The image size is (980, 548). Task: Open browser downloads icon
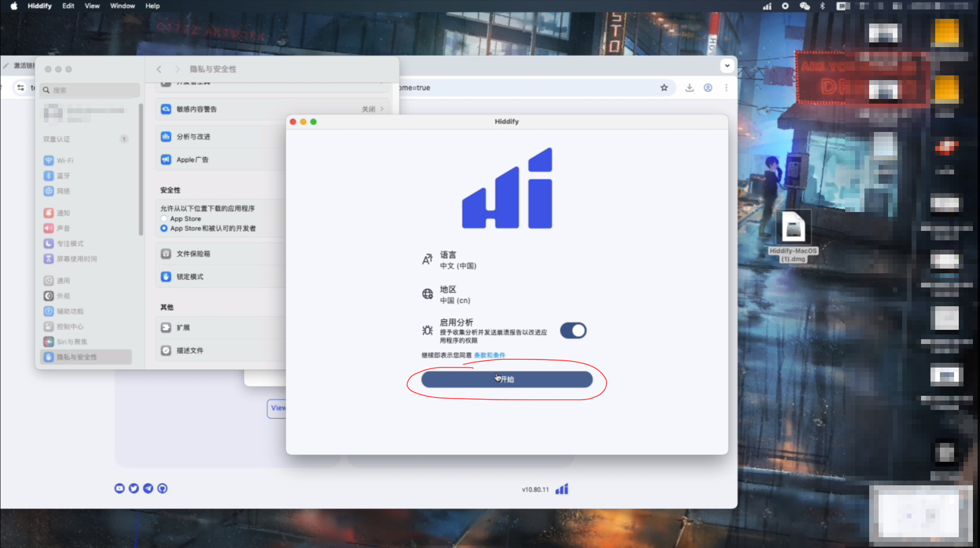689,88
